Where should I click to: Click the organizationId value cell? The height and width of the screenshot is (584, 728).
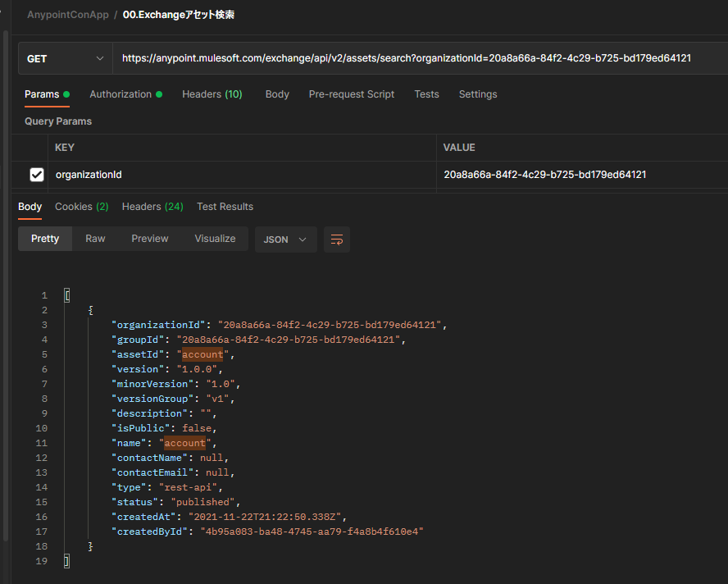pos(544,175)
